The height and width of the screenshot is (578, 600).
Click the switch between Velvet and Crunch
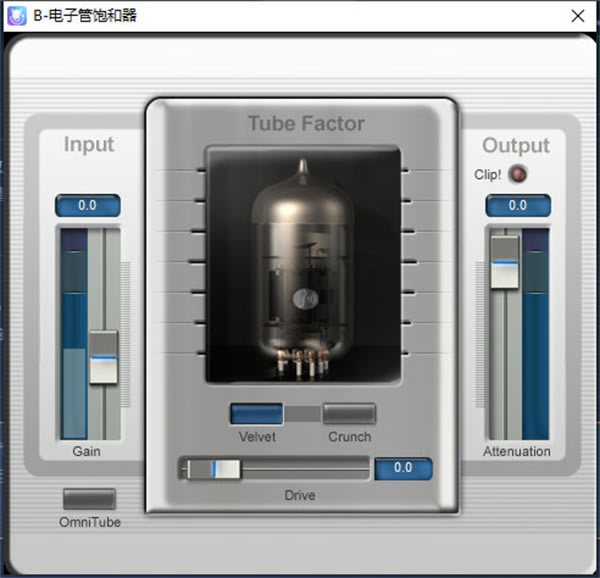[x=303, y=414]
